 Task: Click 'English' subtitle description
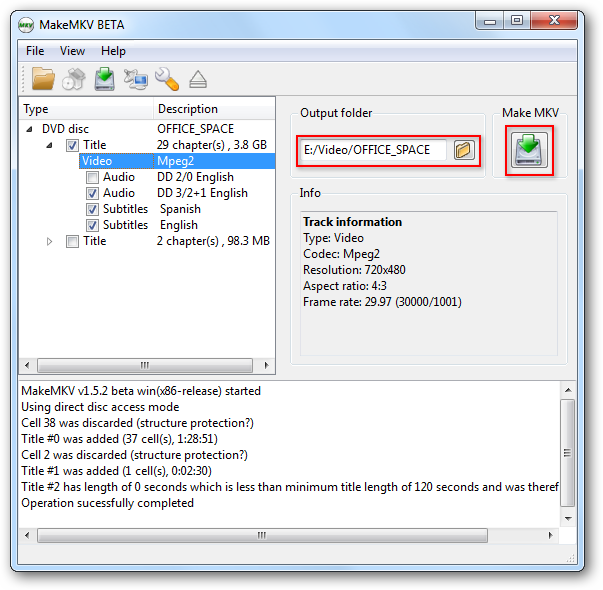point(179,225)
